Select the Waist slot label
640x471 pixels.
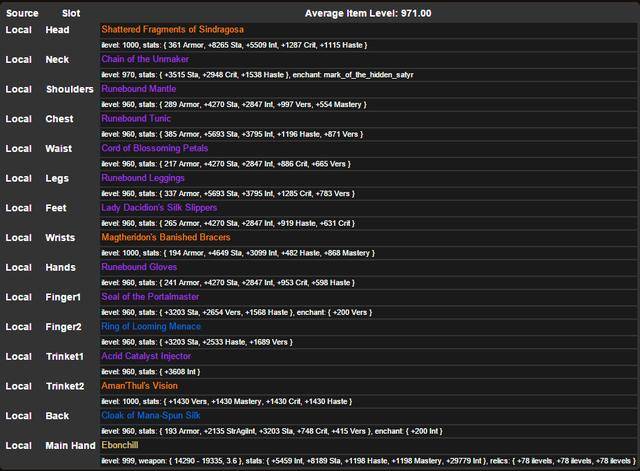click(59, 149)
